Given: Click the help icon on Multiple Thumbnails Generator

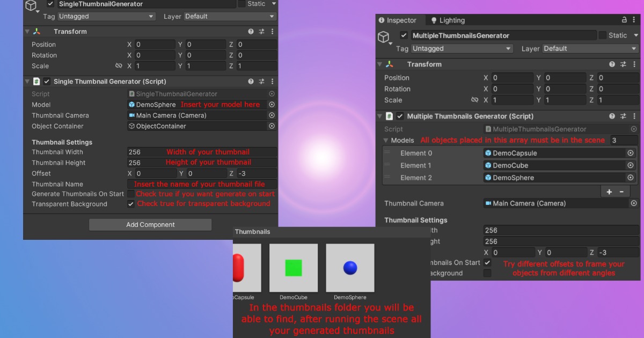Looking at the screenshot, I should [x=611, y=116].
